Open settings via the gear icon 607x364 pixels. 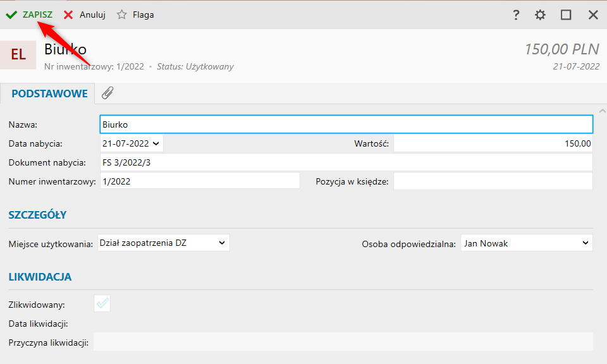point(540,15)
